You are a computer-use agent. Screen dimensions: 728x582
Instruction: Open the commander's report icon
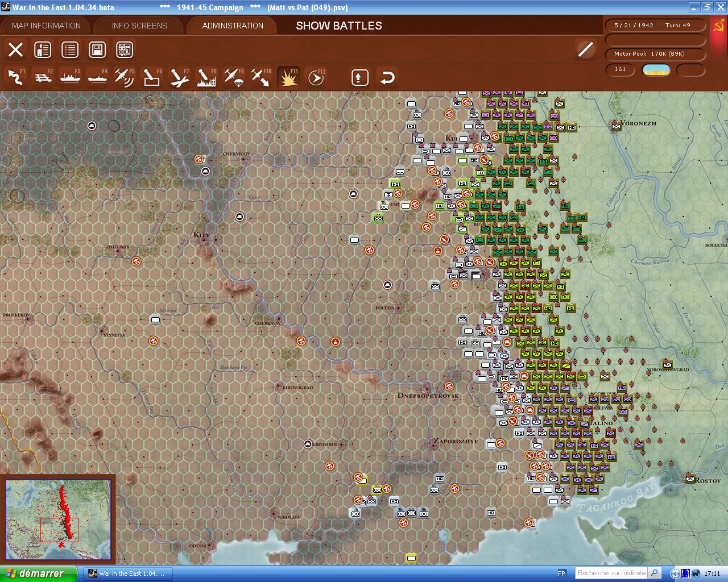(x=43, y=50)
